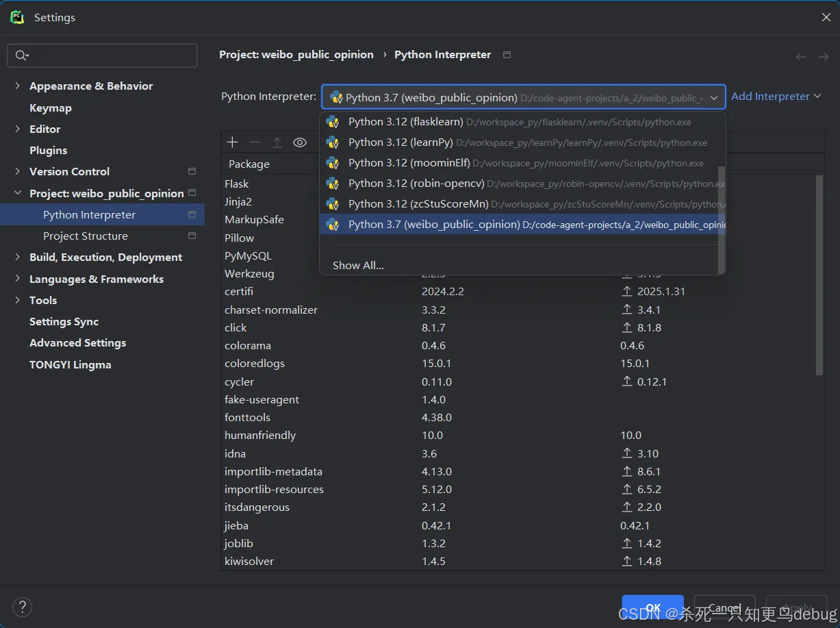Click the settings search input field
Image resolution: width=840 pixels, height=628 pixels.
coord(102,55)
